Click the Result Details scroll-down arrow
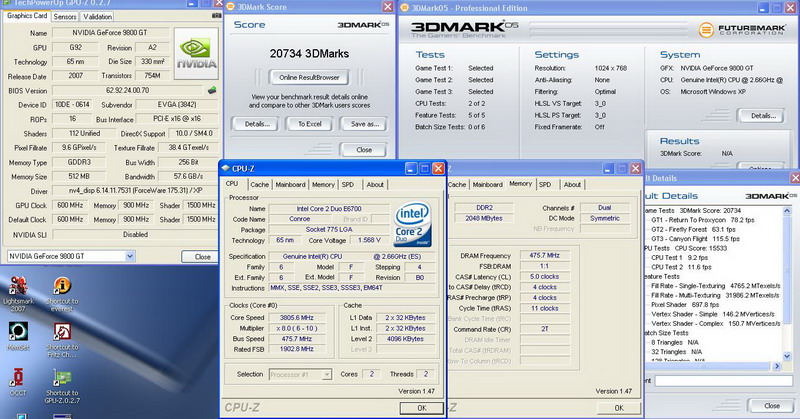 [787, 356]
